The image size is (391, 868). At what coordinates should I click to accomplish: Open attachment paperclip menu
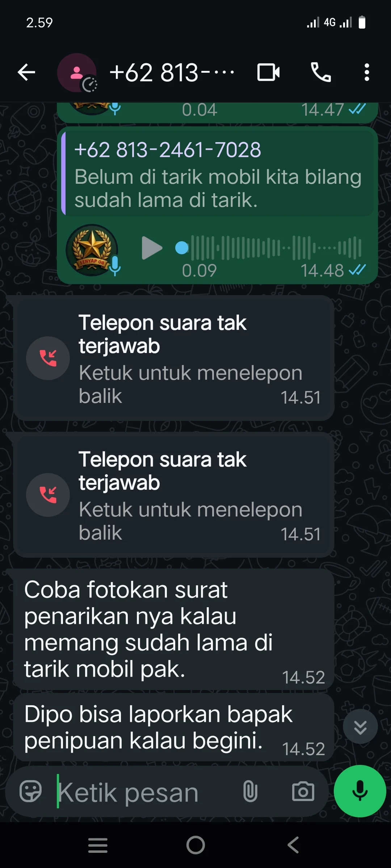250,791
